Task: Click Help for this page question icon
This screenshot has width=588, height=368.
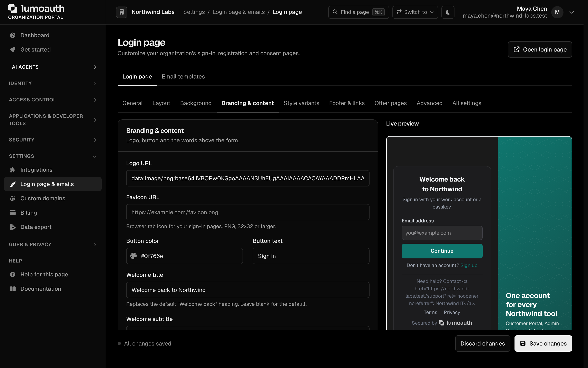Action: (13, 275)
